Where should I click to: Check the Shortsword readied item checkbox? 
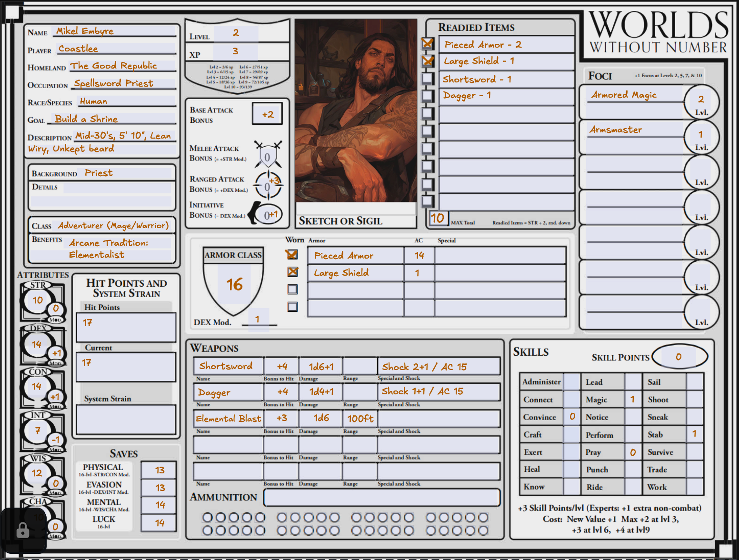[x=428, y=79]
